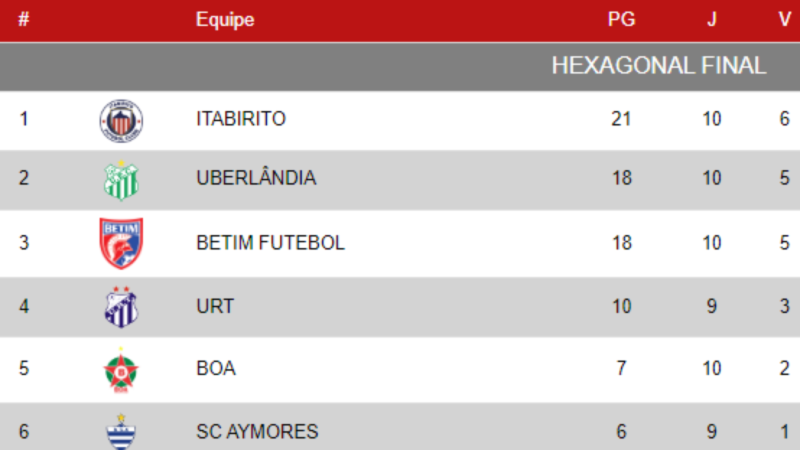800x450 pixels.
Task: Click the BOA star-shaped crest
Action: [x=121, y=370]
